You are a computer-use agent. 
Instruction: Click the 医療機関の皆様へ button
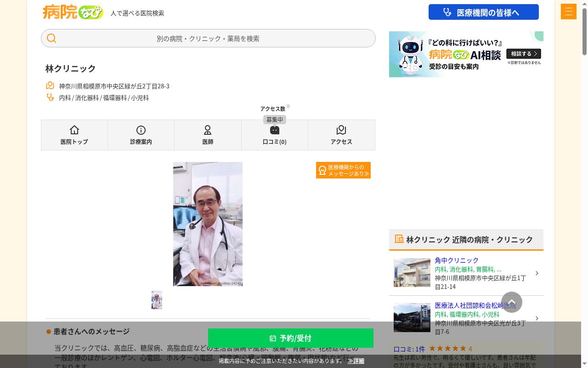[484, 12]
